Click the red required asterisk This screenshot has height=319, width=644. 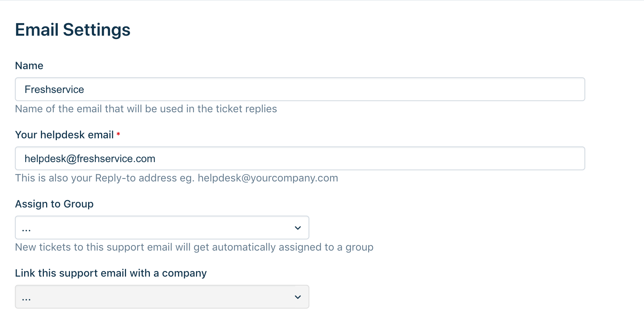coord(118,134)
